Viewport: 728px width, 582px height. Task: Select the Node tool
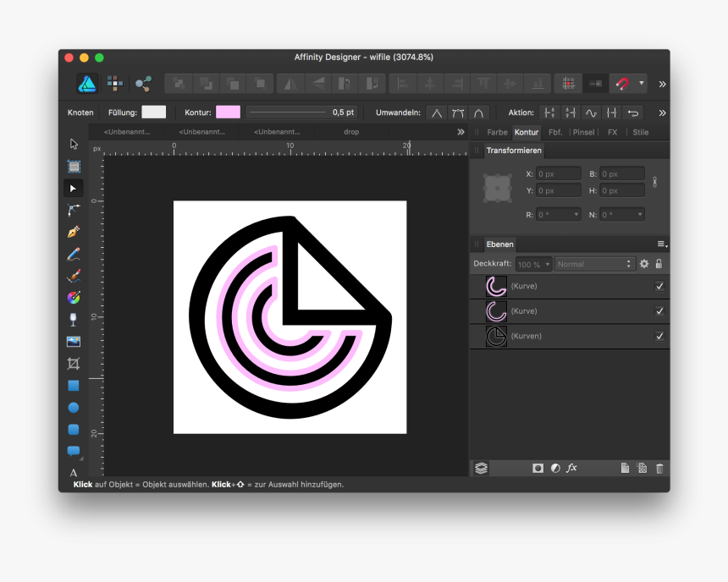coord(73,188)
